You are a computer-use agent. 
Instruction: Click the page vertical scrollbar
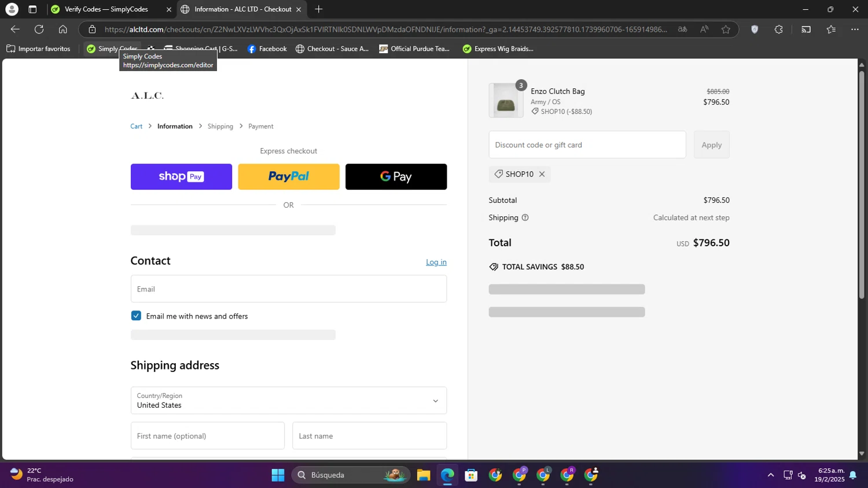pyautogui.click(x=862, y=185)
